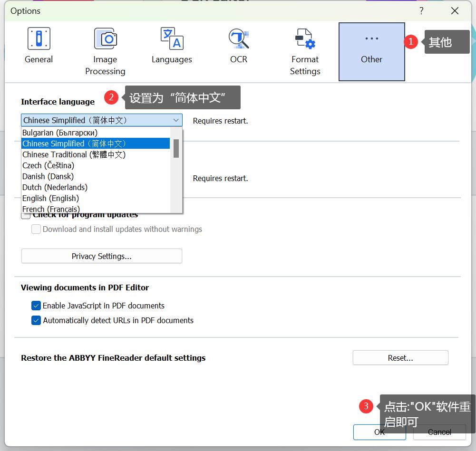The image size is (476, 451).
Task: Click the language list scrollbar thumb
Action: [x=176, y=148]
